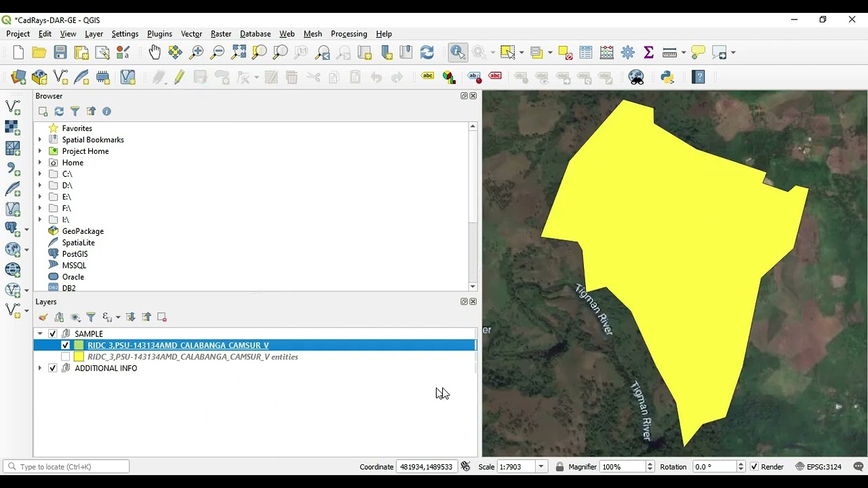Screen dimensions: 868x488
Task: Open the attribute table icon
Action: 586,52
